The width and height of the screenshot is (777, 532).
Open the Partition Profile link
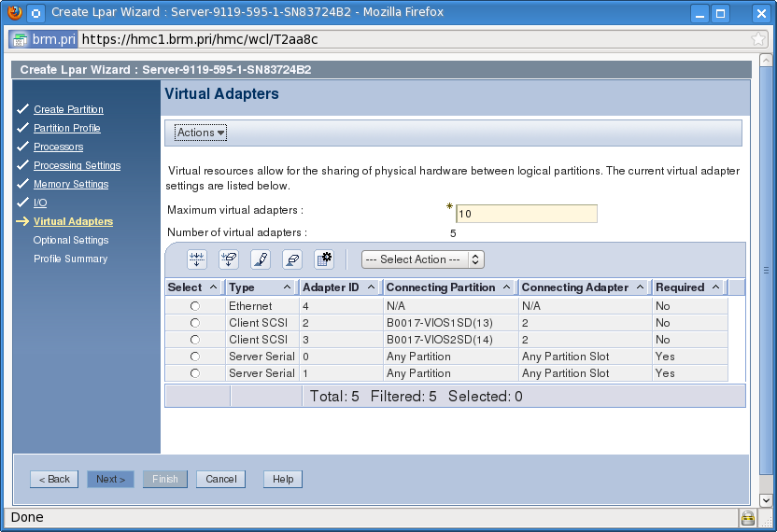click(66, 128)
